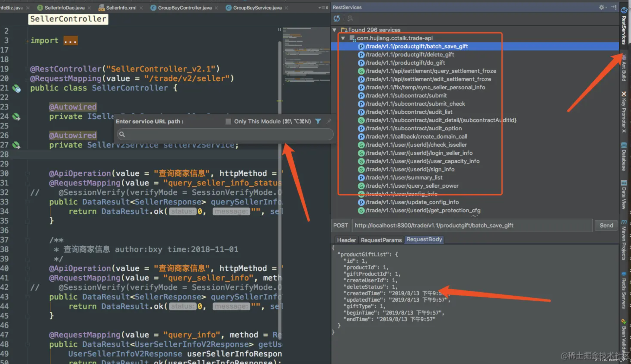The image size is (631, 364).
Task: Click the Send request button
Action: pos(606,225)
